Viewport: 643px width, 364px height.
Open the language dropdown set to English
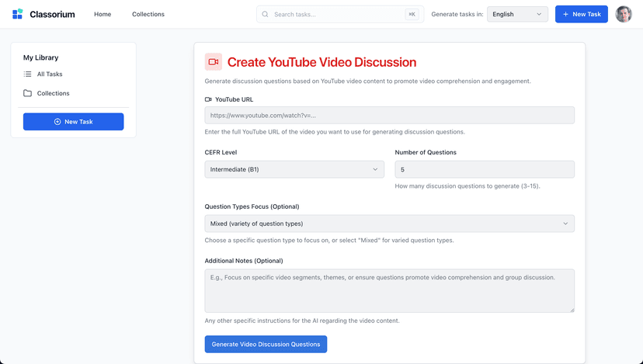pos(517,14)
